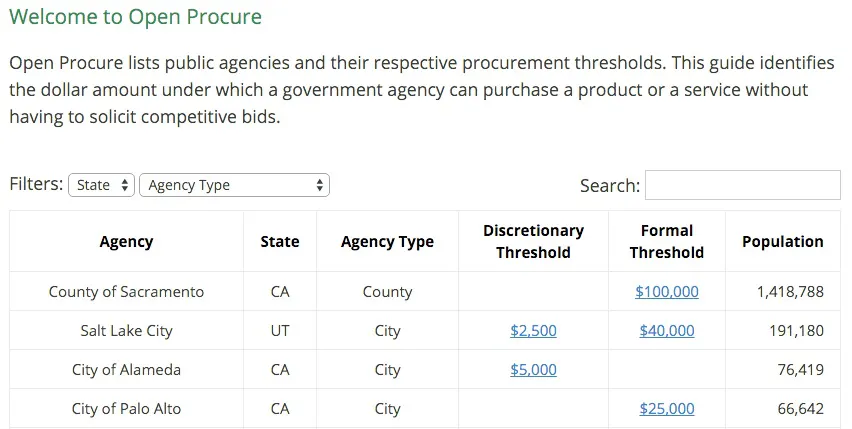Click the Welcome to Open Procure heading

point(135,17)
